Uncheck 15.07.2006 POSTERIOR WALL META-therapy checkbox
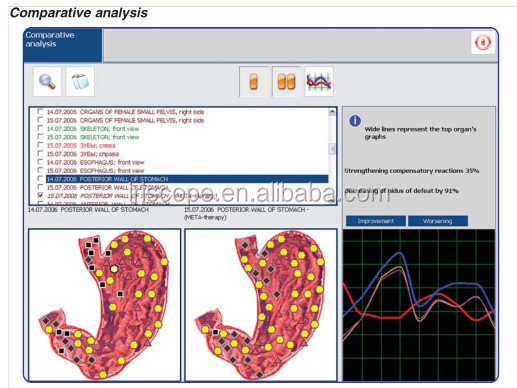Image resolution: width=517 pixels, height=388 pixels. [40, 195]
